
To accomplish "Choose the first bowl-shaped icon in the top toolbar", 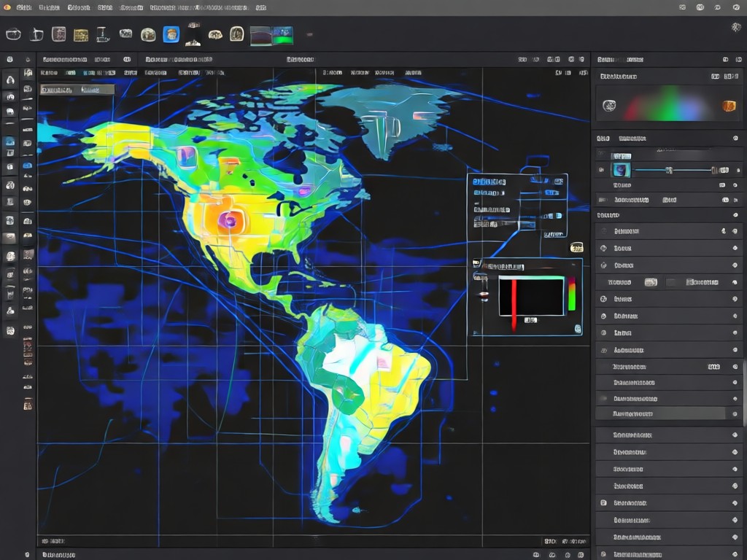I will pyautogui.click(x=13, y=34).
